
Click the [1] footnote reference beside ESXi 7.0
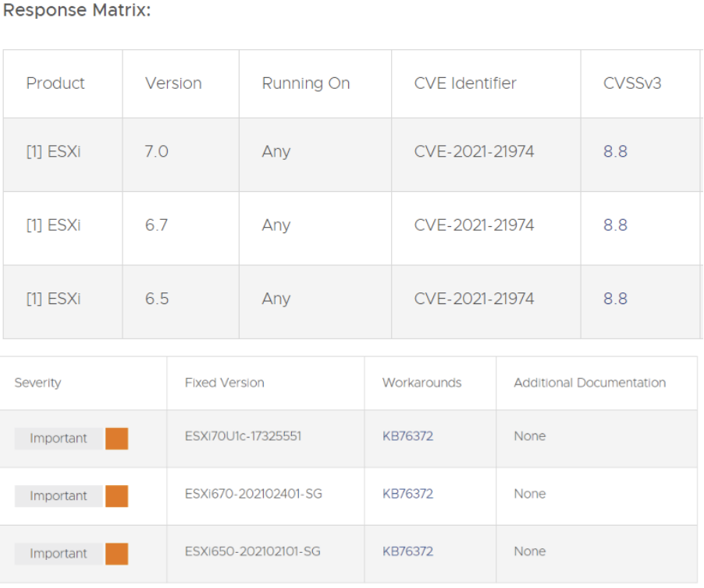click(x=34, y=151)
